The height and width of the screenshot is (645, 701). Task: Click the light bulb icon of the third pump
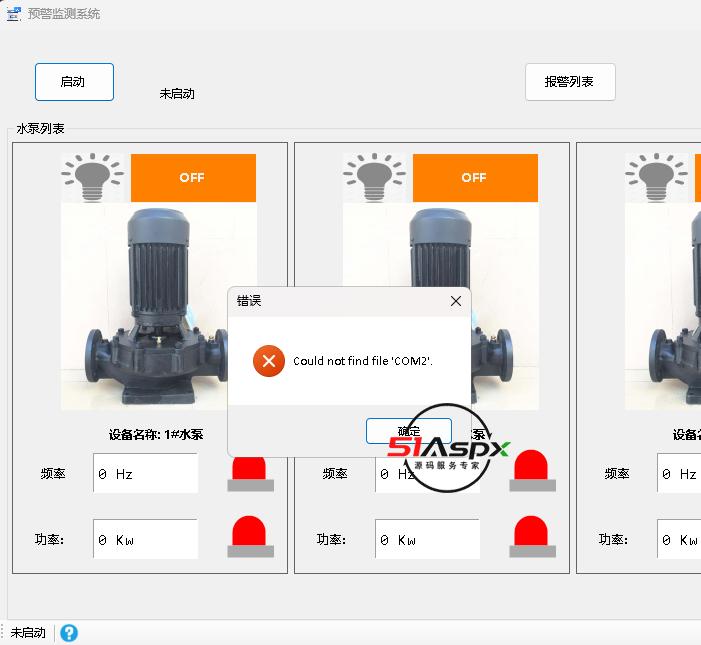tap(656, 177)
